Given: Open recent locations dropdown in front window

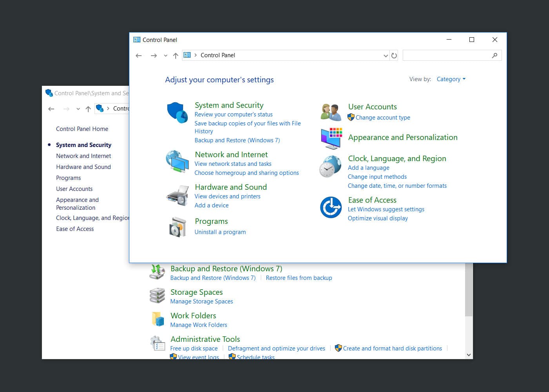Looking at the screenshot, I should click(x=165, y=56).
